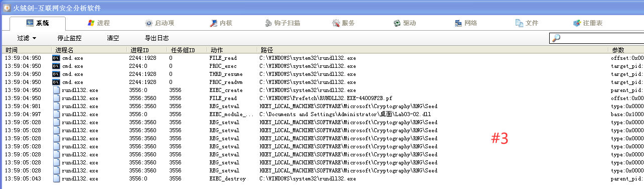Switch to the 系统 tab
Viewport: 644px width, 189px height.
pyautogui.click(x=38, y=23)
